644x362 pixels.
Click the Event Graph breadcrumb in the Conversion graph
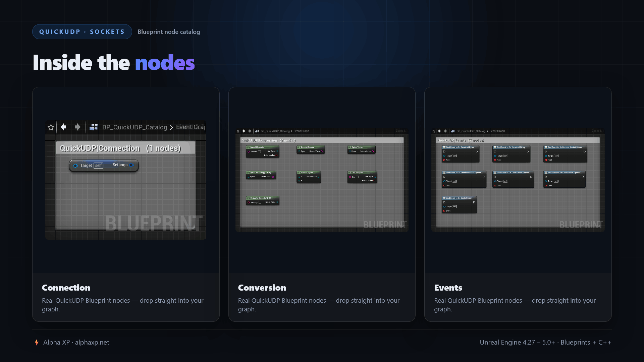click(x=301, y=131)
